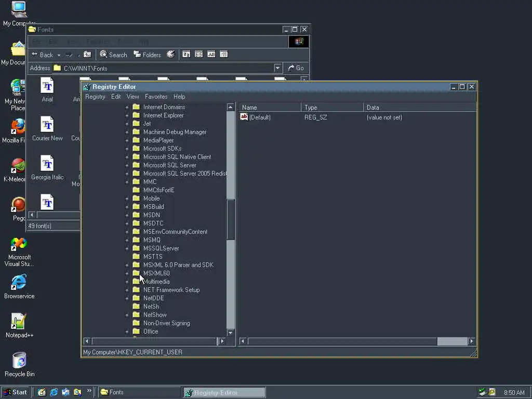Switch Fonts window to Large Icons view
The width and height of the screenshot is (532, 399).
point(187,54)
